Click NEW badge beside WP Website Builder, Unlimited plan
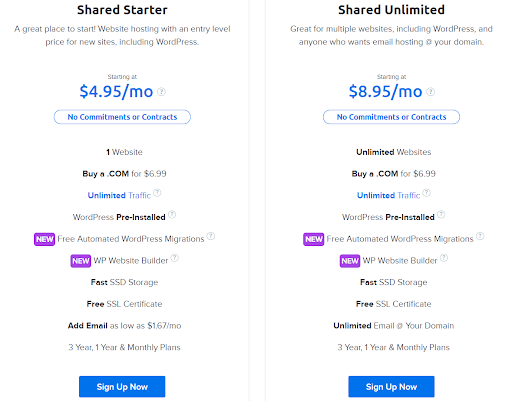Image resolution: width=512 pixels, height=401 pixels. (x=350, y=261)
